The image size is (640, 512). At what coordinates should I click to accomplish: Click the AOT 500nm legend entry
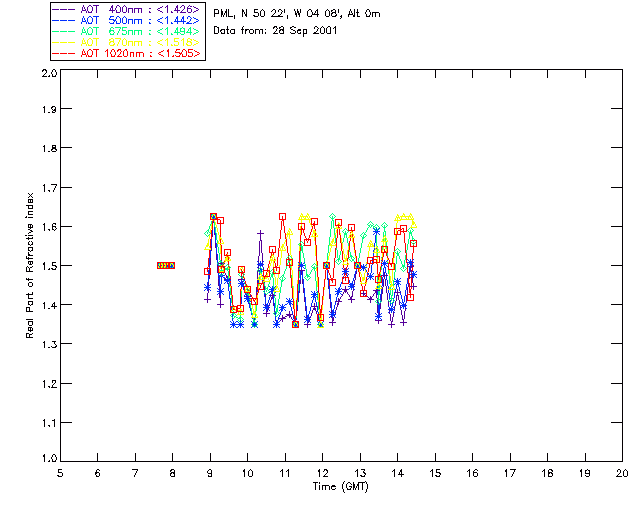pyautogui.click(x=126, y=20)
